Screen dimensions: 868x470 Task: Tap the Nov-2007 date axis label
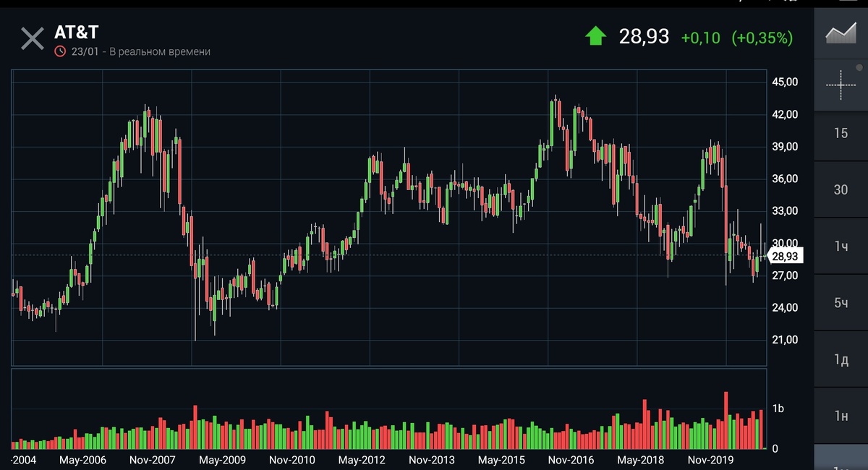pos(153,460)
